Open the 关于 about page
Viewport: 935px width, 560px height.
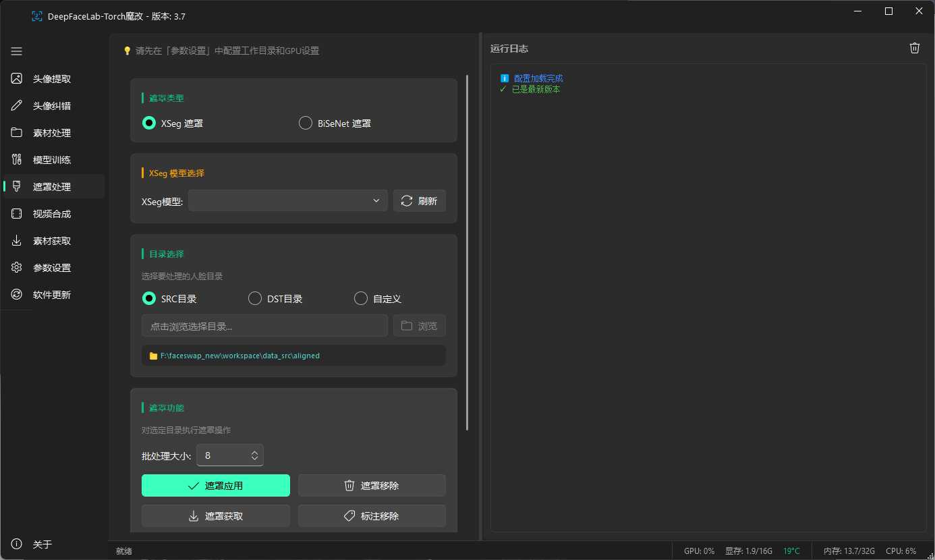[42, 544]
